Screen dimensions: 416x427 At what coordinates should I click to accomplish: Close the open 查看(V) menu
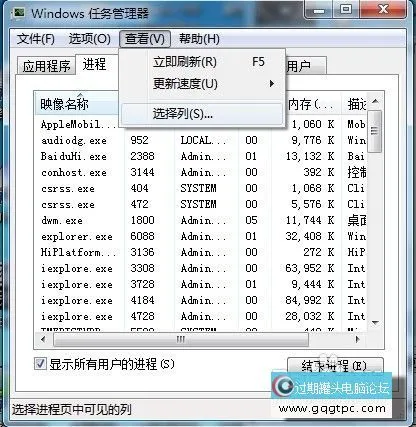click(x=145, y=39)
